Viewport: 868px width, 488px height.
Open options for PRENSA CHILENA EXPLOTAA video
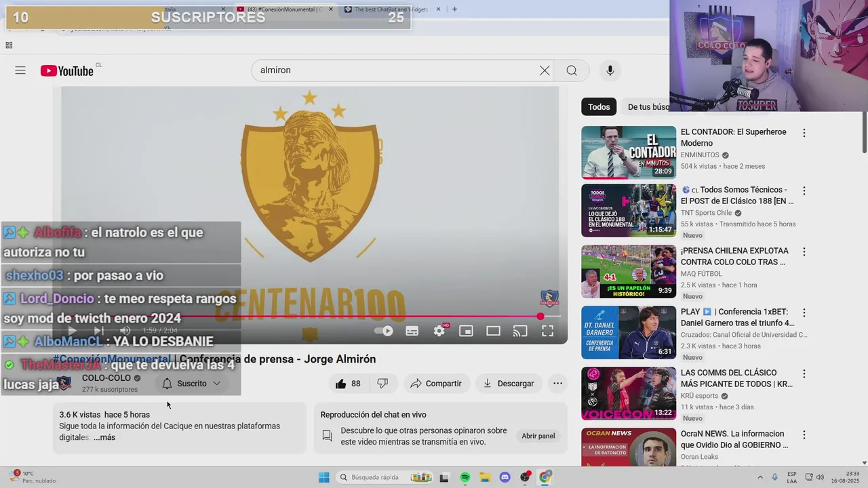click(804, 251)
